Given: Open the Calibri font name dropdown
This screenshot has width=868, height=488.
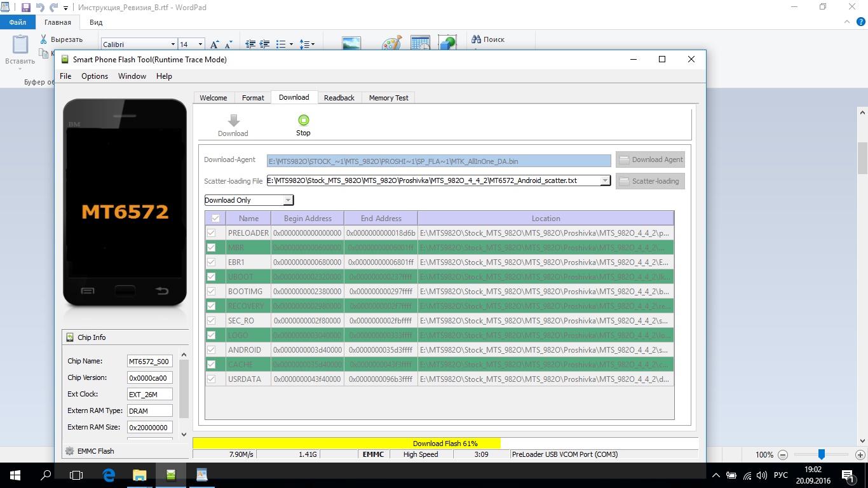Looking at the screenshot, I should click(x=173, y=44).
